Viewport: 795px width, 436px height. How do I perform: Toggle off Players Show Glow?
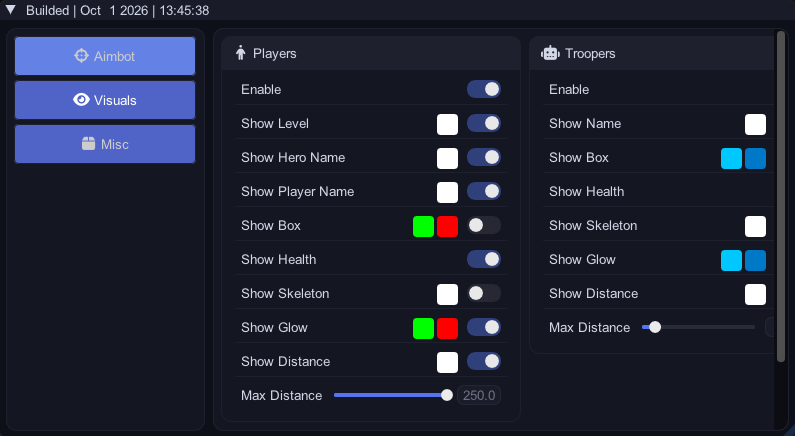point(484,327)
